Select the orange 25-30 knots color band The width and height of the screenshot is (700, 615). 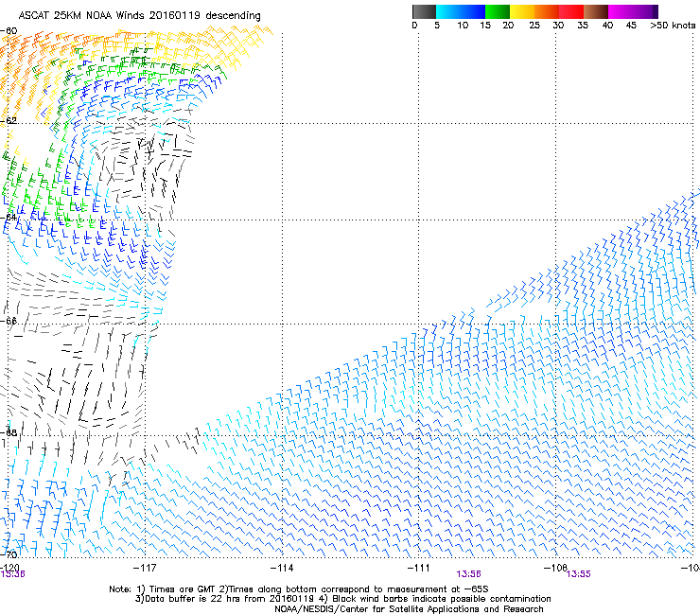tap(547, 11)
